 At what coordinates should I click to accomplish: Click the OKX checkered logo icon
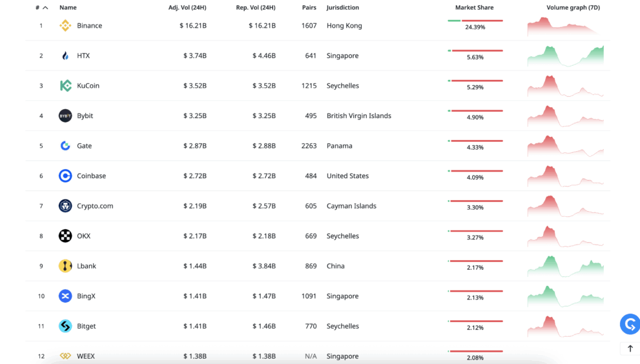[x=65, y=236]
